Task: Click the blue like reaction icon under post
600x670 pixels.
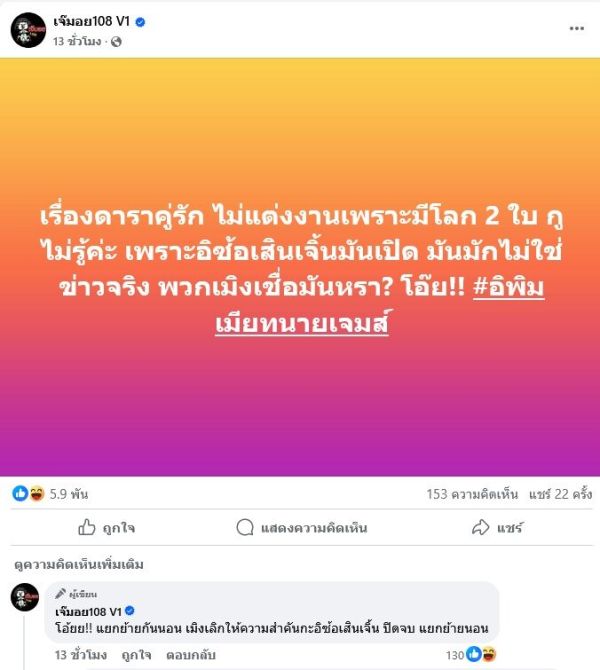Action: (x=20, y=494)
